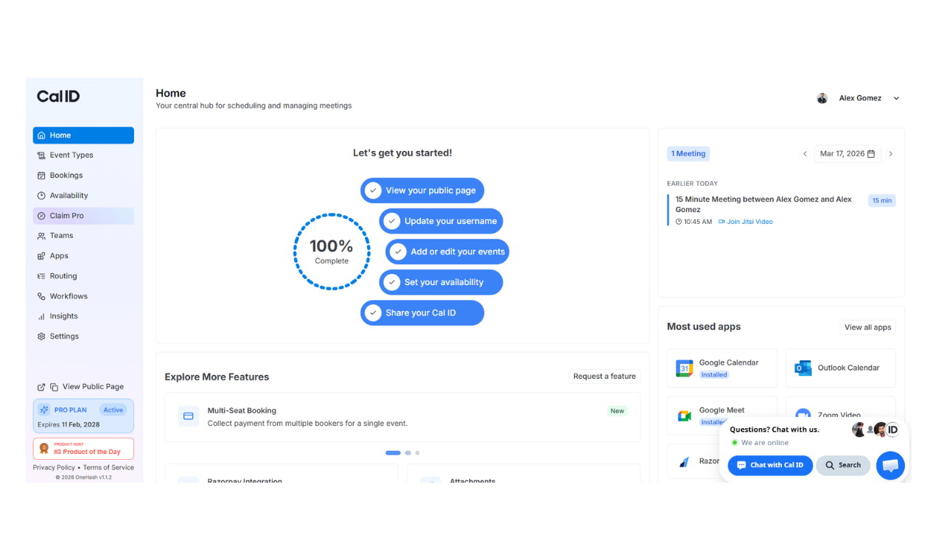The image size is (936, 560).
Task: Open Event Types in sidebar
Action: coord(71,155)
